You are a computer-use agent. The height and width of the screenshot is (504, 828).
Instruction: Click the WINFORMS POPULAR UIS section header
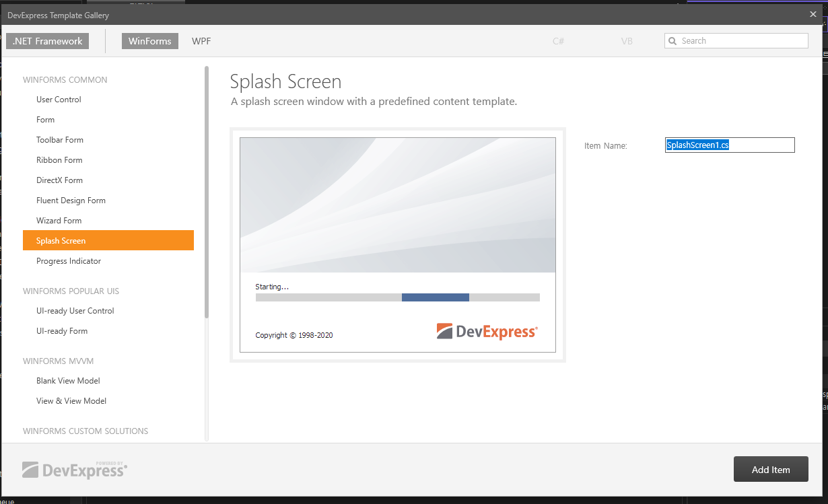71,291
